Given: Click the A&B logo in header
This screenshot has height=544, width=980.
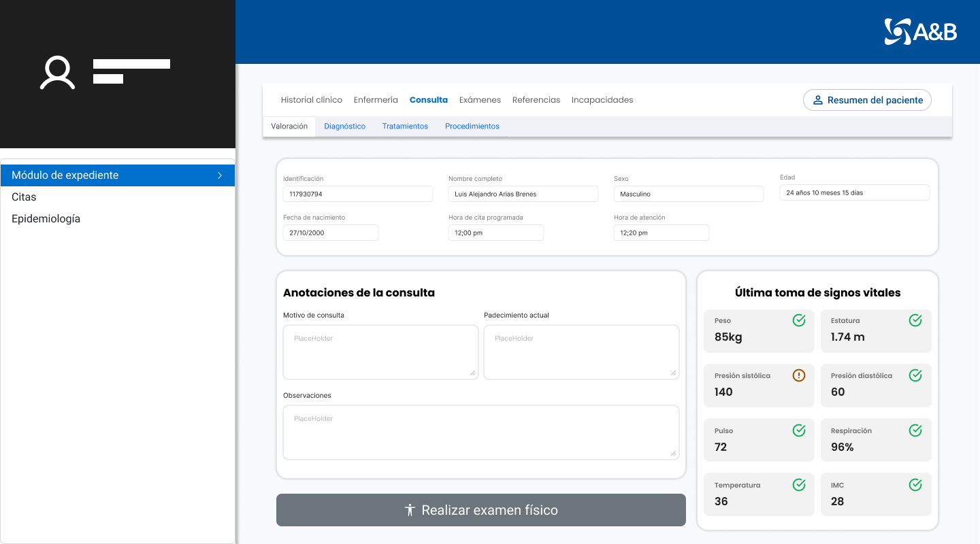Looking at the screenshot, I should pos(920,31).
